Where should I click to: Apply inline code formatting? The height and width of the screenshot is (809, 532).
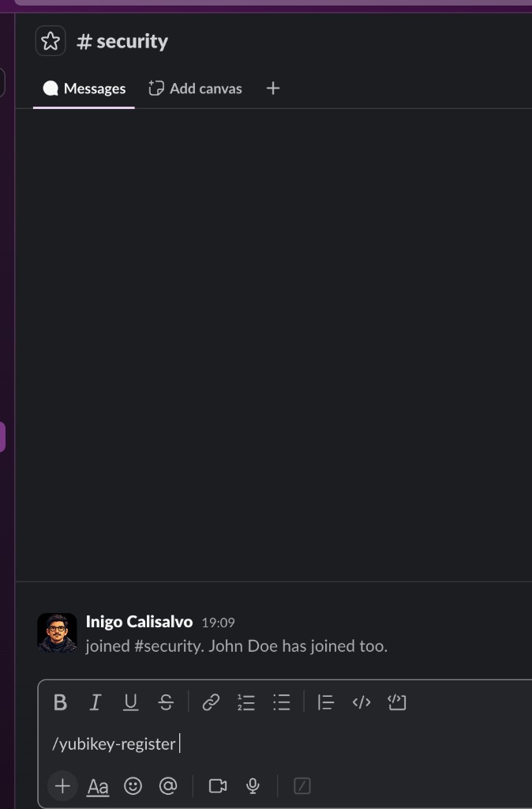362,702
